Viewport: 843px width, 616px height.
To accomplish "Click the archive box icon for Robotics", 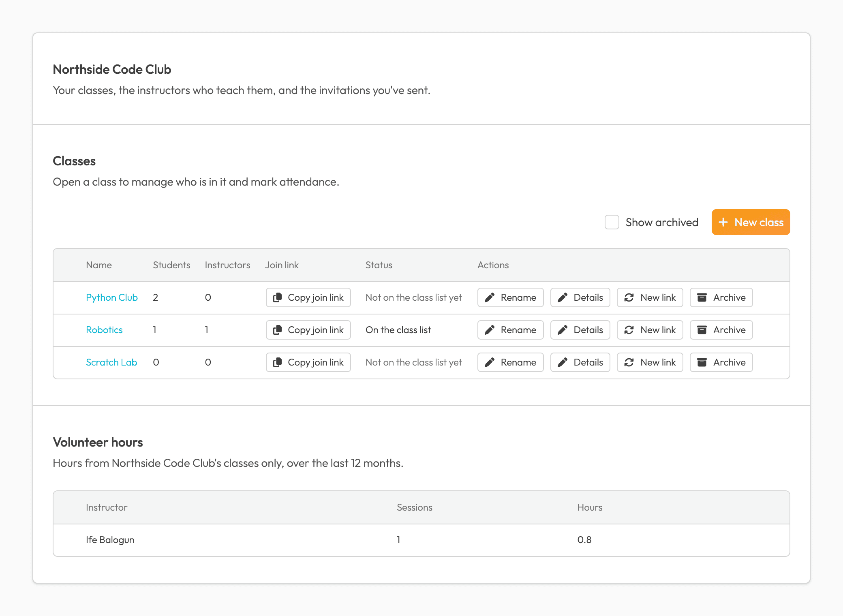I will click(x=702, y=330).
